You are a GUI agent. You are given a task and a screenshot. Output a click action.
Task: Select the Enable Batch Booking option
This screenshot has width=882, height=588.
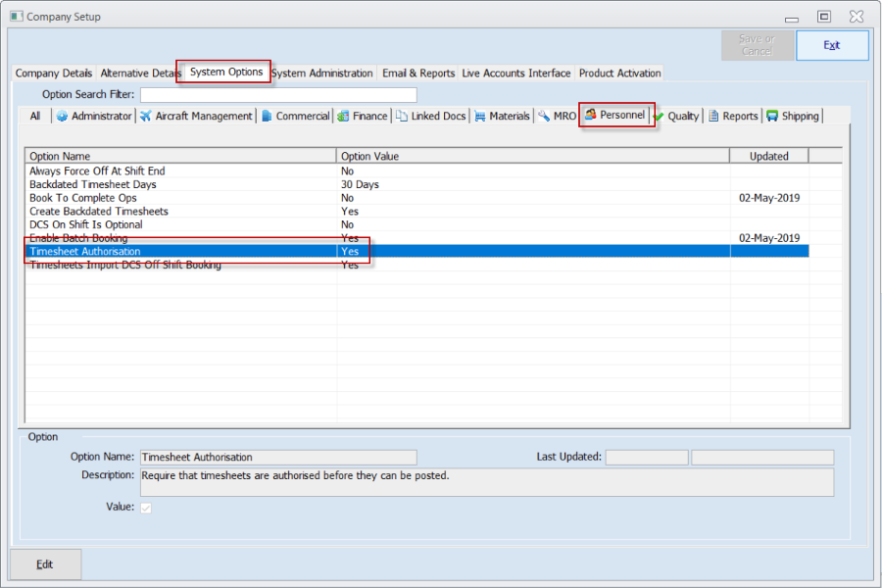pos(416,238)
